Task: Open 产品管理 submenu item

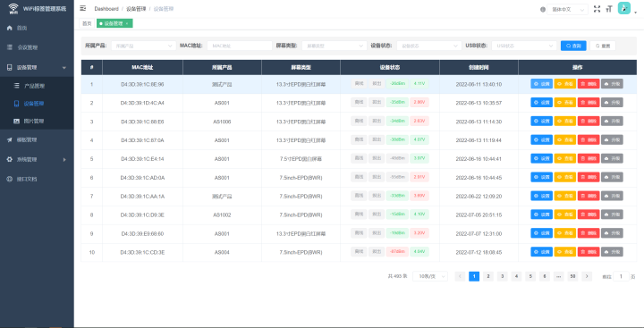Action: pyautogui.click(x=37, y=86)
